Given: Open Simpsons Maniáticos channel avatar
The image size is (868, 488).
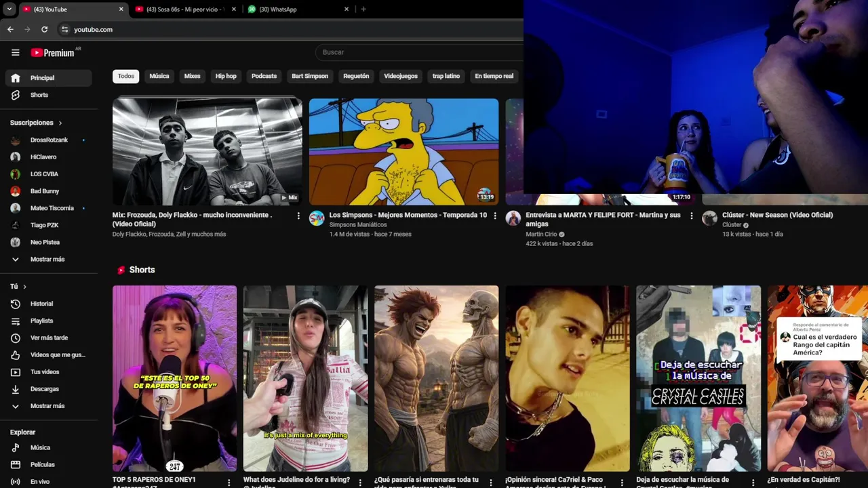Looking at the screenshot, I should 317,218.
